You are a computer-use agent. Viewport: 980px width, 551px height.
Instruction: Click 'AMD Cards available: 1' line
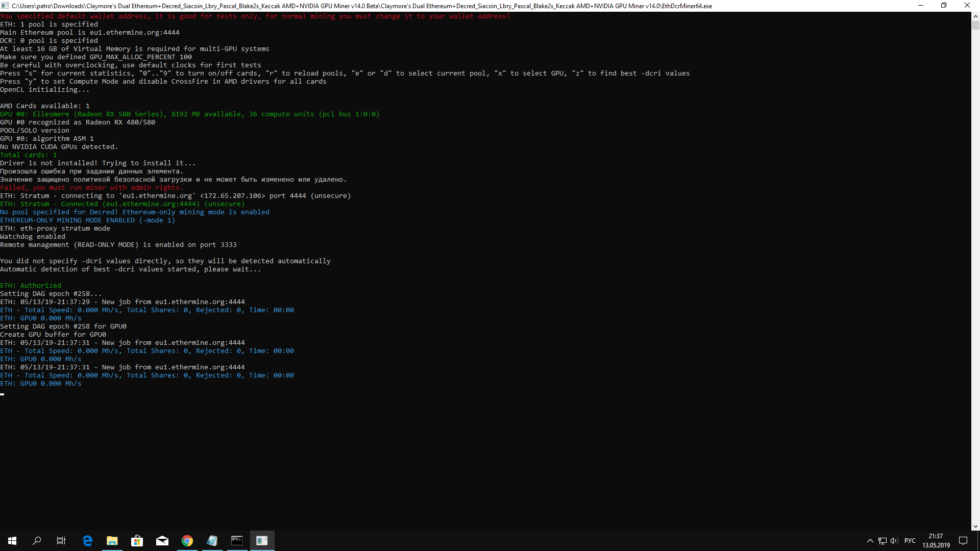tap(45, 106)
